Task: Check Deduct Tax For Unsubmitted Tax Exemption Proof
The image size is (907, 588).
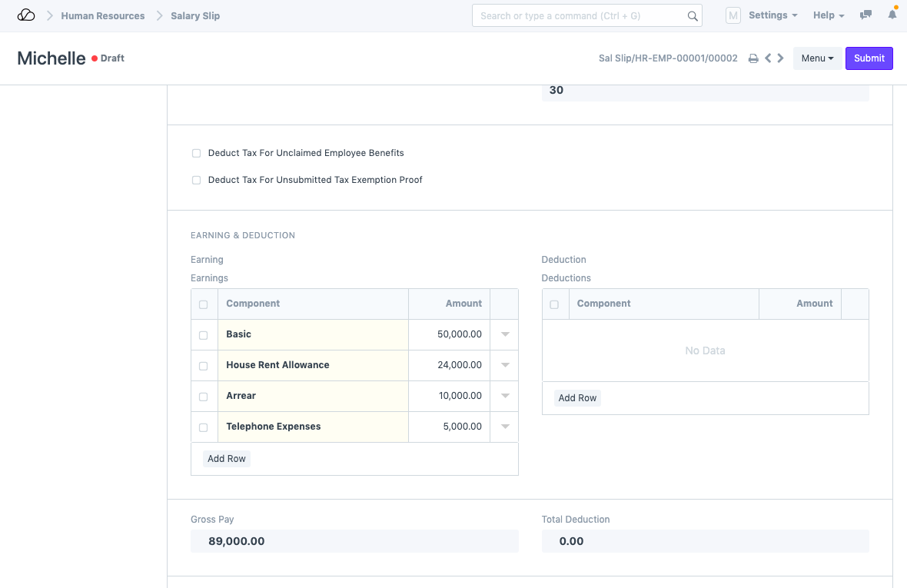Action: pyautogui.click(x=197, y=181)
